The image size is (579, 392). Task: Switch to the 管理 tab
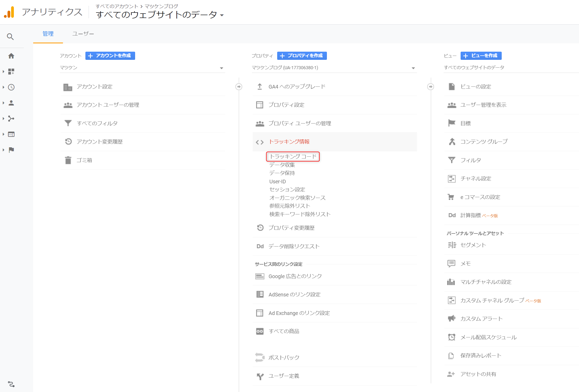click(48, 34)
